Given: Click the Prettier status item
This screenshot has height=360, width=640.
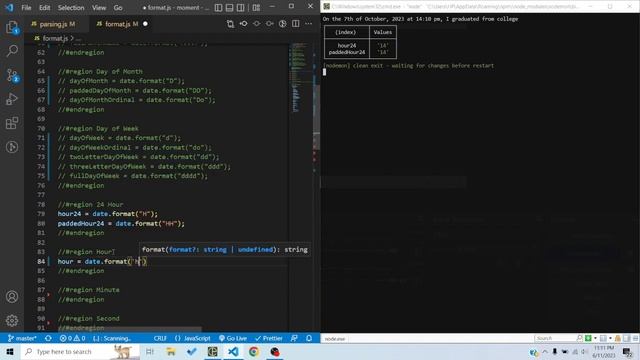Looking at the screenshot, I should click(x=269, y=338).
